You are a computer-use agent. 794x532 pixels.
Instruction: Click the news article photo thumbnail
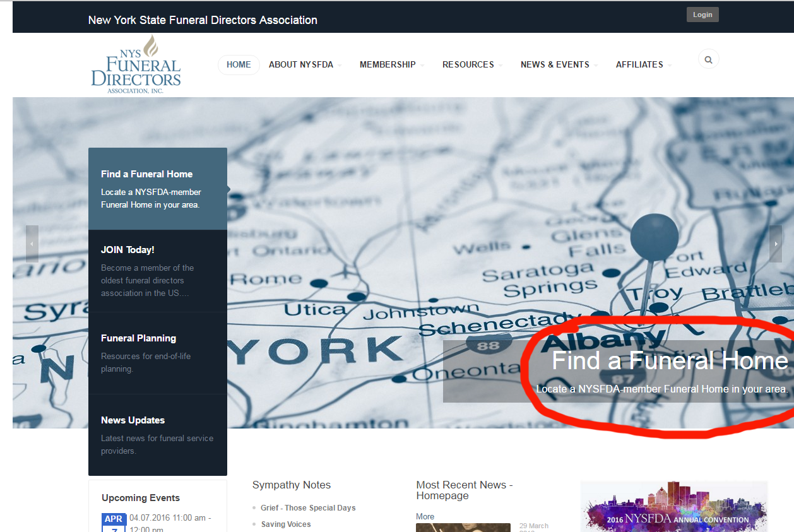(x=463, y=528)
